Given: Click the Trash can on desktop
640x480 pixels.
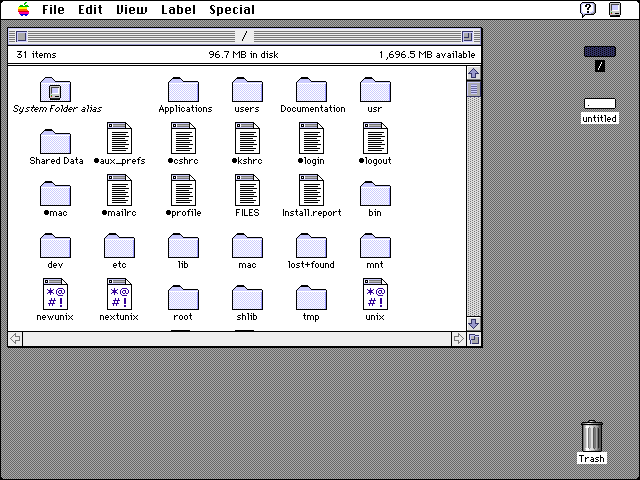Looking at the screenshot, I should (x=592, y=436).
